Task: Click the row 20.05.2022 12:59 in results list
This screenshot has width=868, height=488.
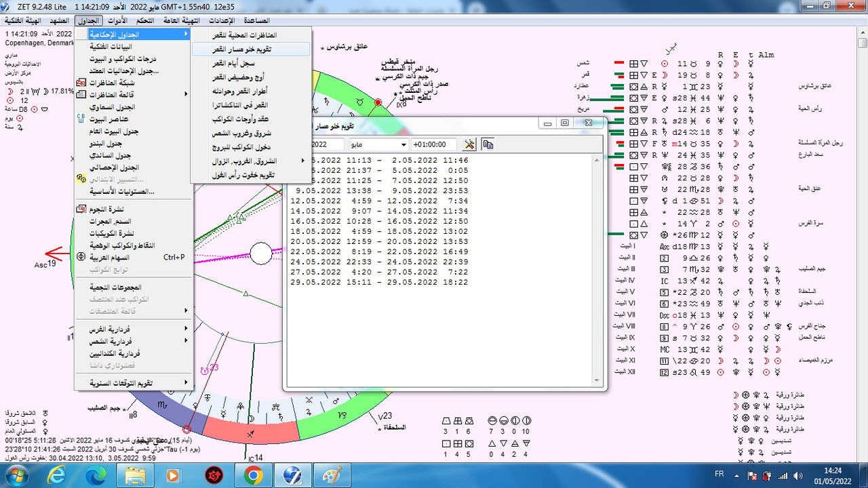Action: click(379, 241)
